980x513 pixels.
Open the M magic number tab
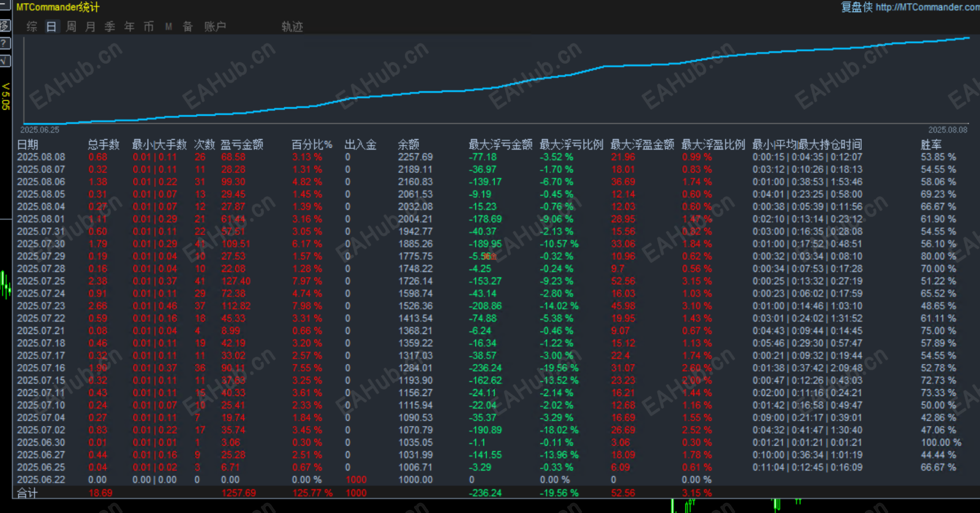(168, 26)
